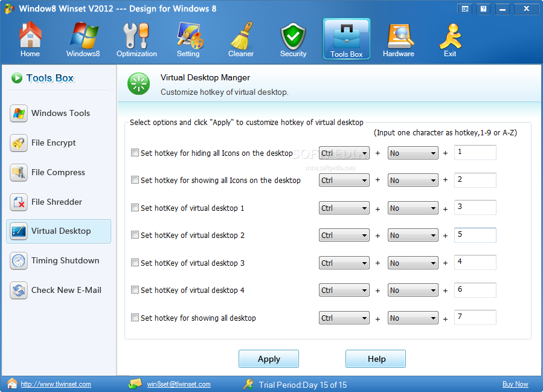
Task: Check Set hotKey of virtual desktop 2
Action: 135,235
